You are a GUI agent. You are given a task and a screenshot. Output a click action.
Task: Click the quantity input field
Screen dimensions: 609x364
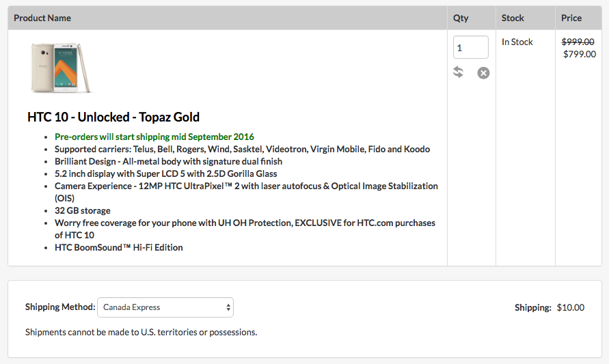(471, 47)
